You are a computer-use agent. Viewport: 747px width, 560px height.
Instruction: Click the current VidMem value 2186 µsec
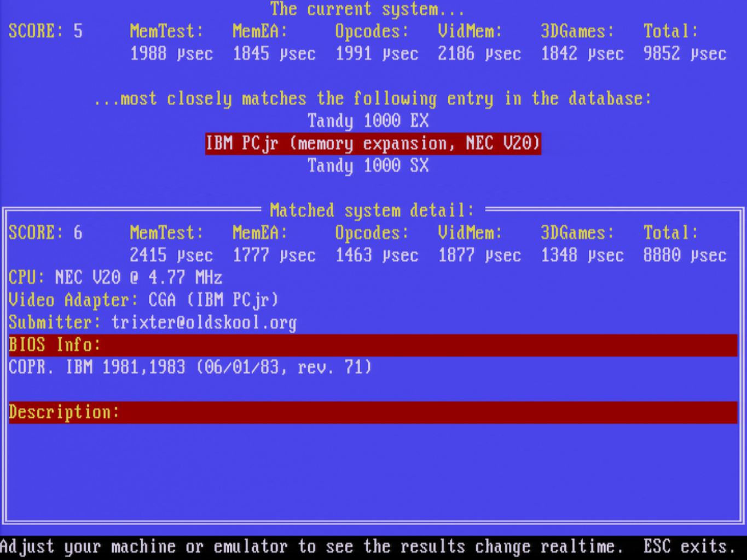479,54
